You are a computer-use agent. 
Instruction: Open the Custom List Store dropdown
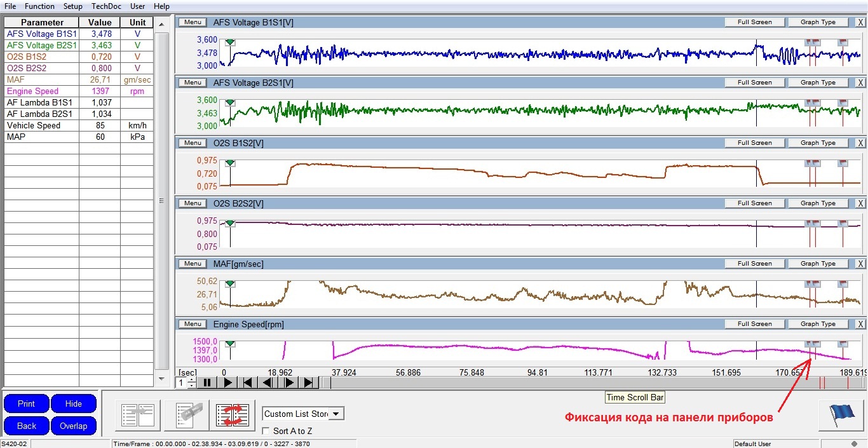click(x=336, y=414)
